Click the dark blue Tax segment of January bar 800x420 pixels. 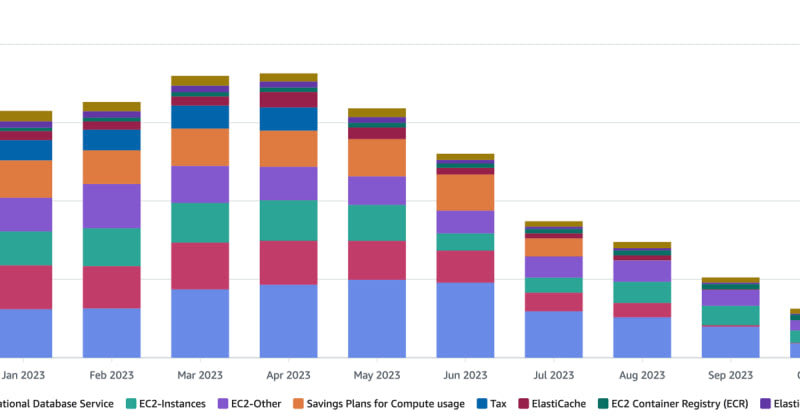[26, 150]
